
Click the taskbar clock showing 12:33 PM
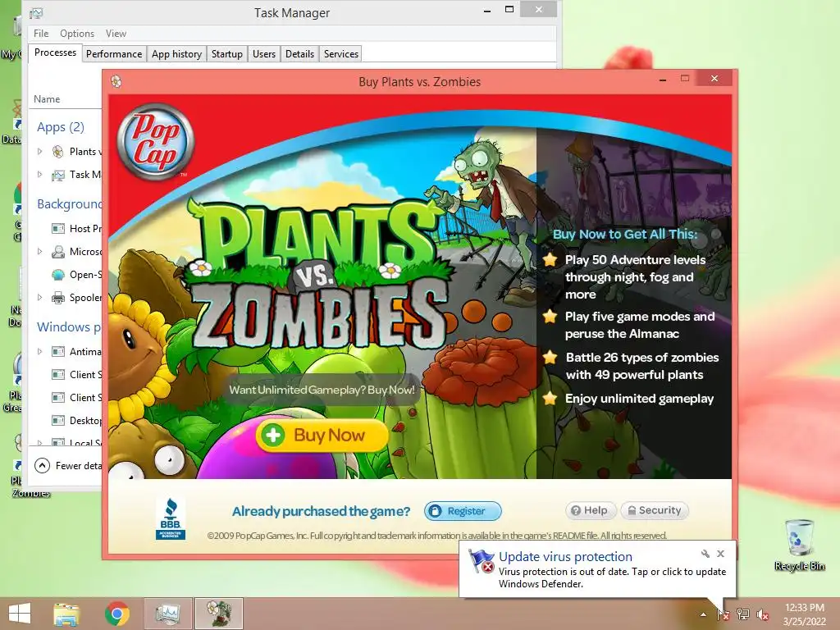point(804,614)
